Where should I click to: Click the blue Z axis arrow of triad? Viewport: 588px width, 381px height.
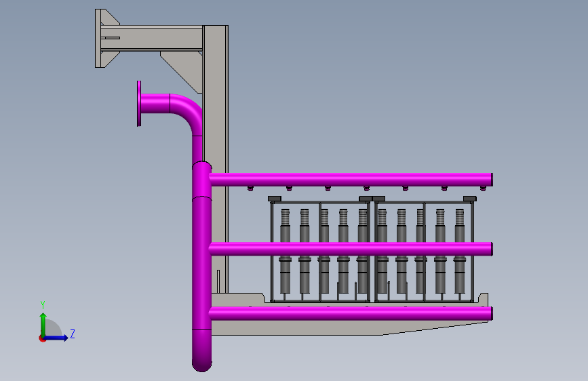point(56,338)
